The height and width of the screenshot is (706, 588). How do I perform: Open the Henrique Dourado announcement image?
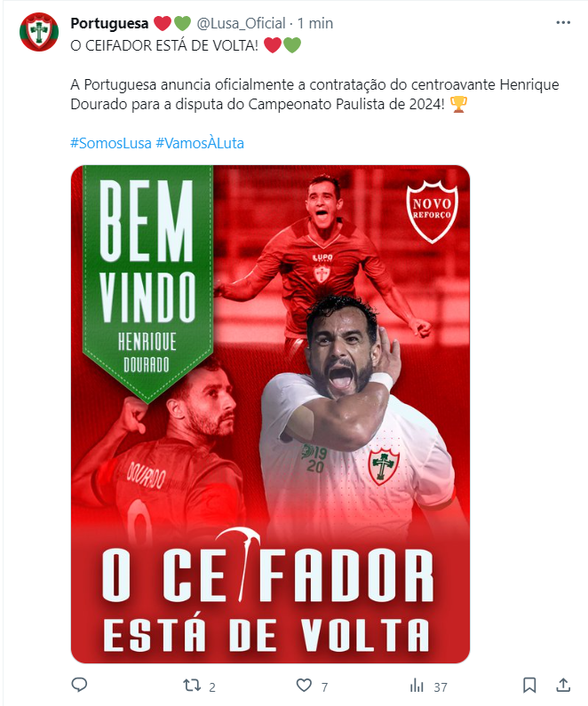[270, 414]
